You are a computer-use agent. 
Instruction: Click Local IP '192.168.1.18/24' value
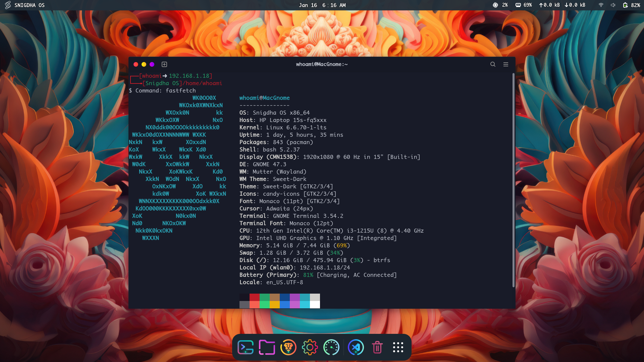click(x=325, y=267)
